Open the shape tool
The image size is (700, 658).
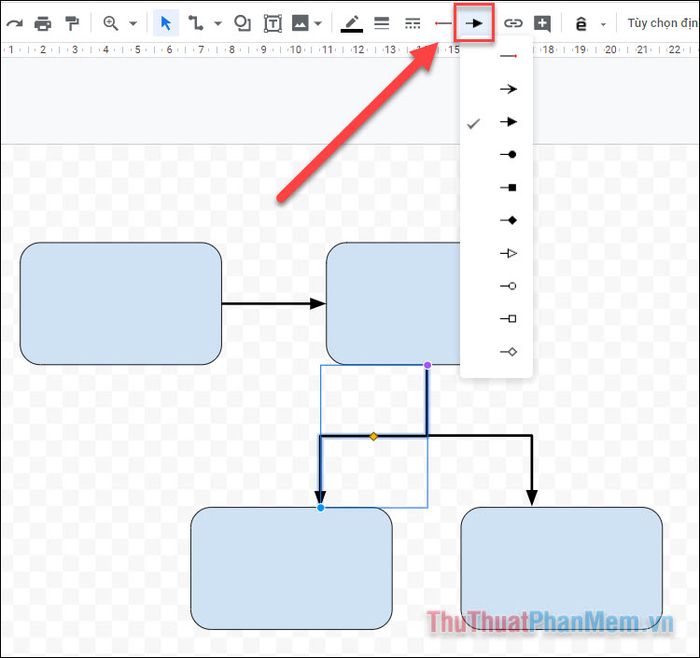[x=242, y=23]
